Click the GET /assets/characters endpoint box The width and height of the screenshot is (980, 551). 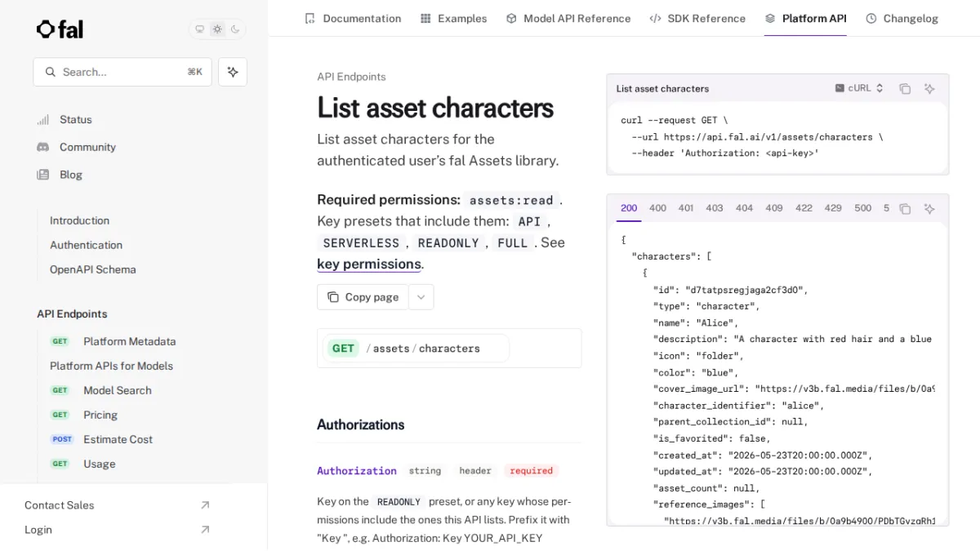(449, 349)
